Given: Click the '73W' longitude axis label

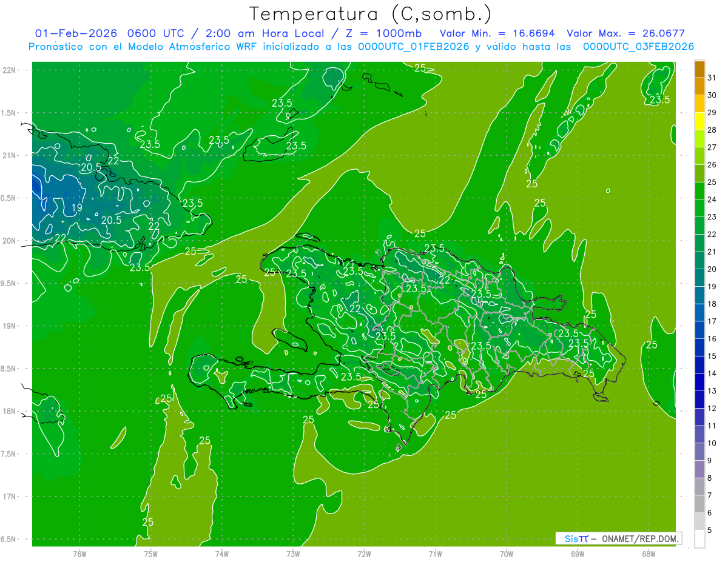Looking at the screenshot, I should pos(293,554).
